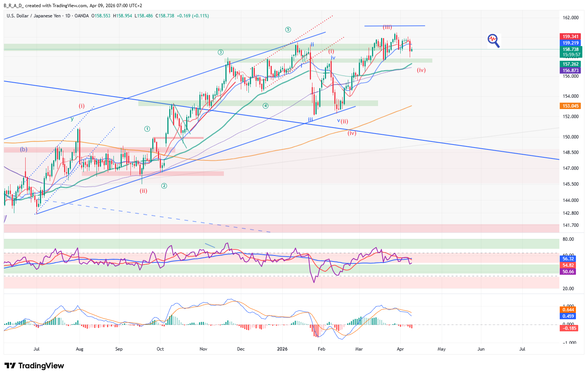588x377 pixels.
Task: Select the circled 1 wave marker
Action: [x=147, y=129]
